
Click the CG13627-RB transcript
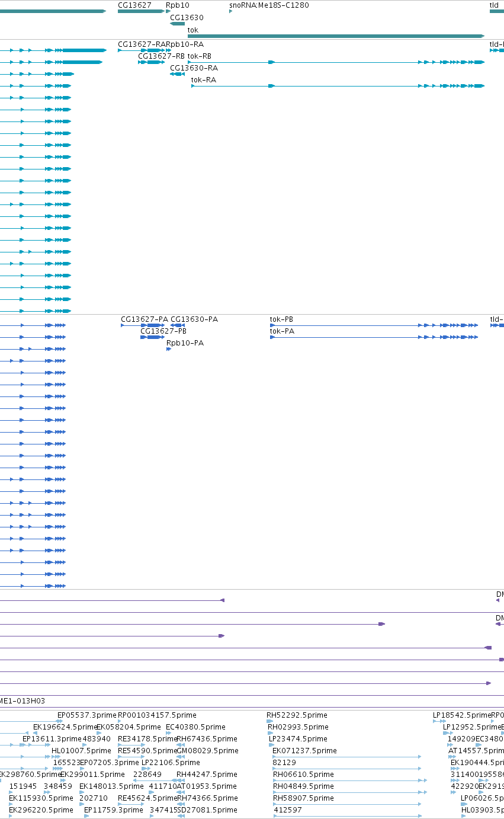(x=151, y=62)
